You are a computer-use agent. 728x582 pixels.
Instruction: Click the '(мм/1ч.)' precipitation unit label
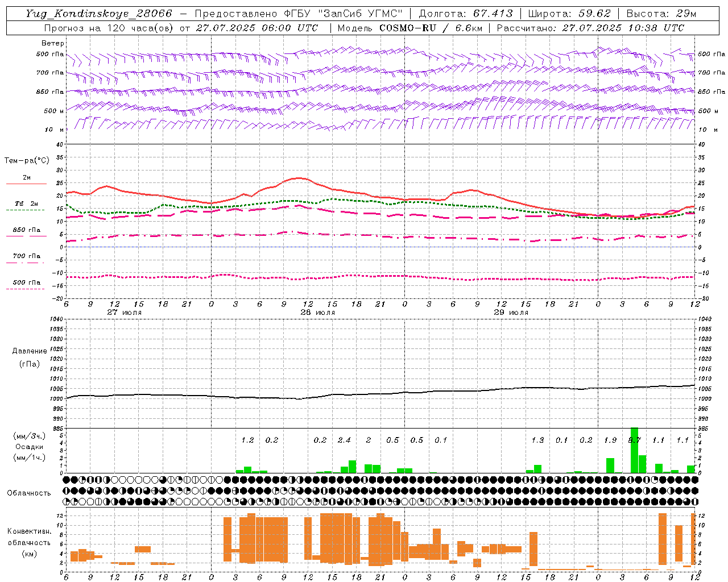point(30,458)
